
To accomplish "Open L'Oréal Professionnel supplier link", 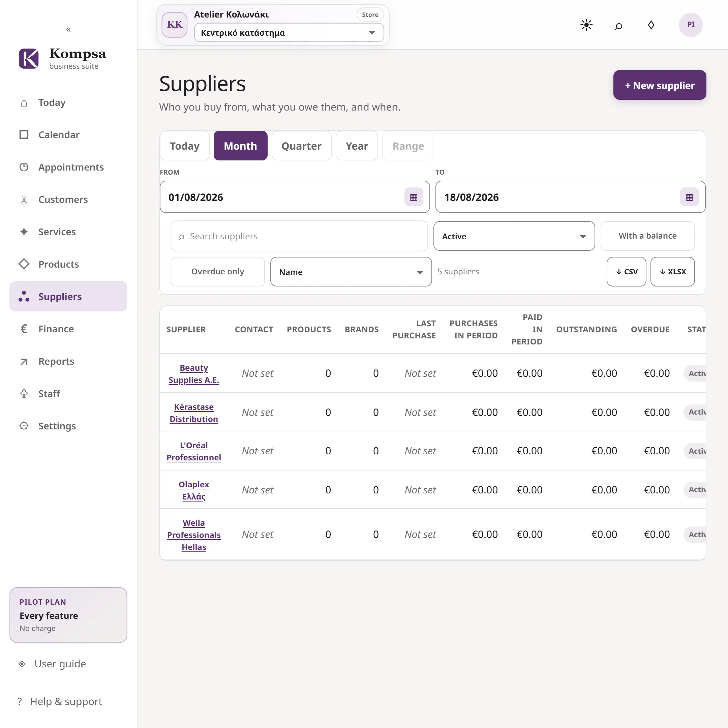I will coord(194,451).
